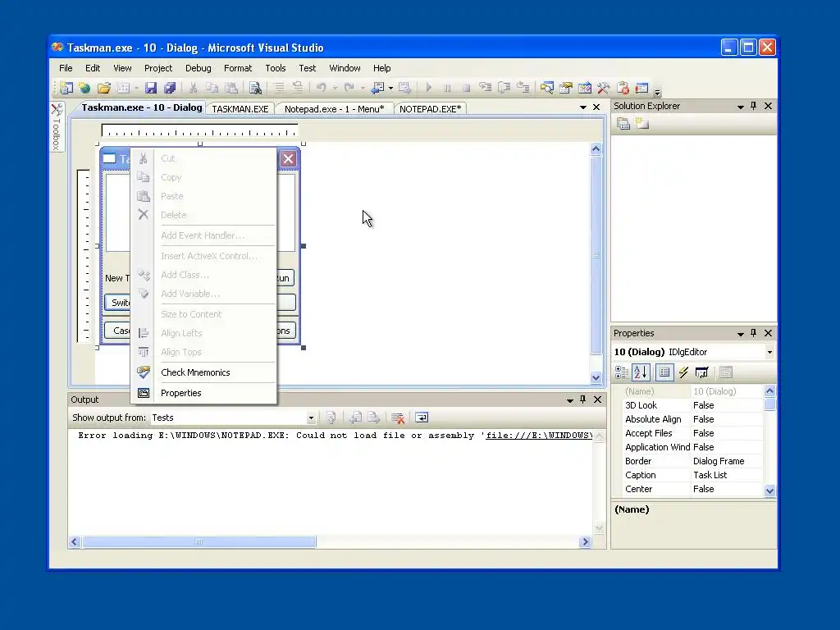Close the active document tab

596,107
